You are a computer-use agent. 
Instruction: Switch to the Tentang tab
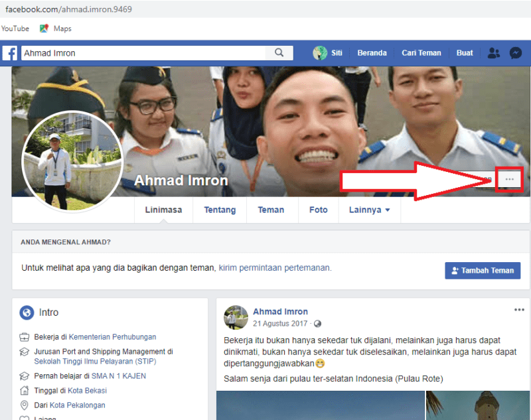click(x=220, y=210)
